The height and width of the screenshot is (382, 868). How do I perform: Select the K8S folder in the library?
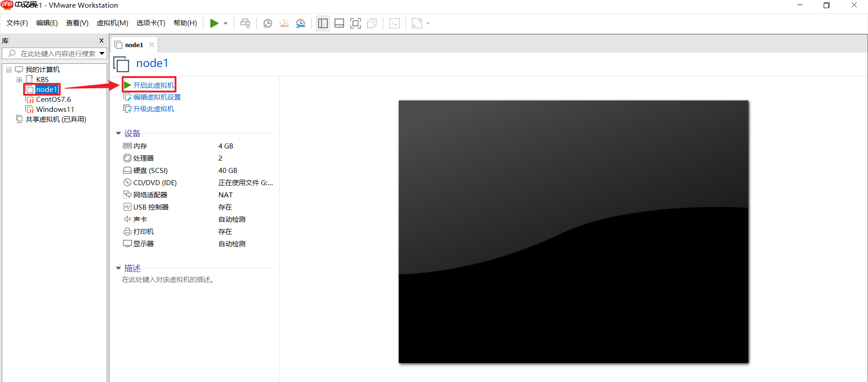(x=42, y=79)
